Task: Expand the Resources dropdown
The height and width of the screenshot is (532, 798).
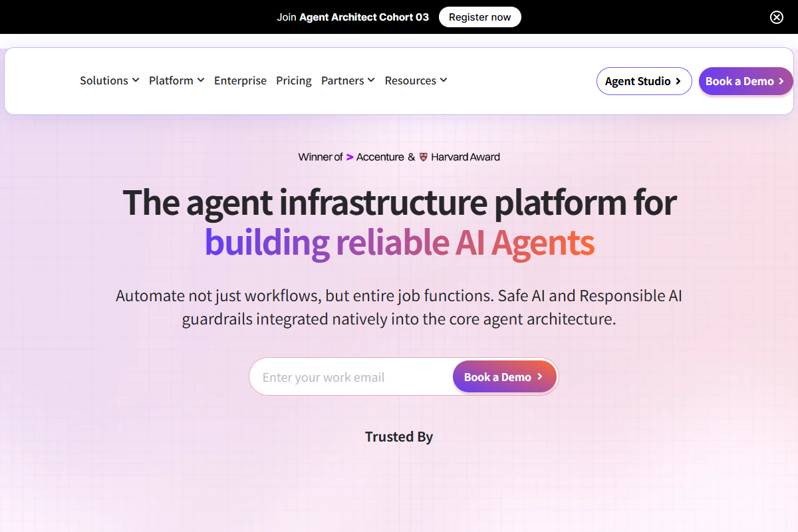Action: pos(416,80)
